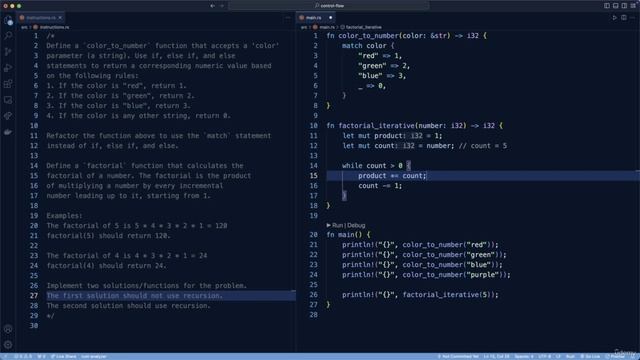Open the Search view in activity bar
Image resolution: width=640 pixels, height=360 pixels.
pos(8,36)
